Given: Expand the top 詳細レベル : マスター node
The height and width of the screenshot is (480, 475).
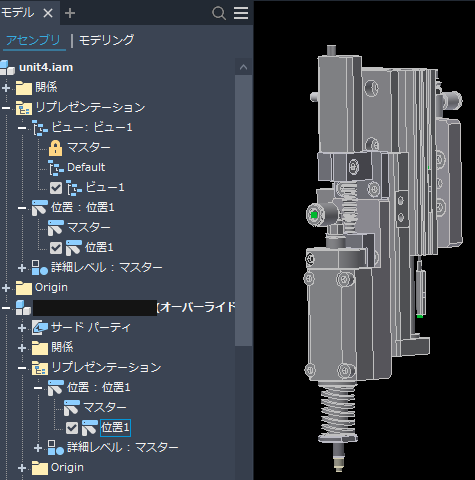Looking at the screenshot, I should click(22, 268).
